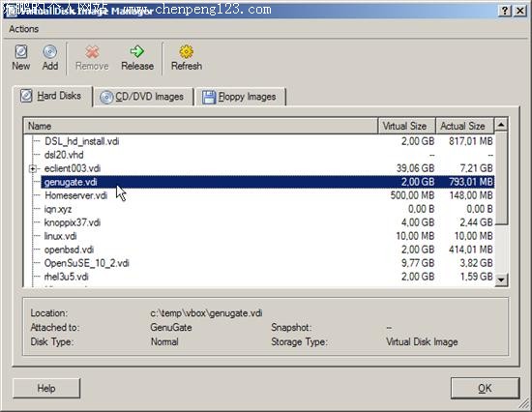Image resolution: width=532 pixels, height=412 pixels.
Task: Select rhel3u5.vdi in the list
Action: pyautogui.click(x=66, y=277)
